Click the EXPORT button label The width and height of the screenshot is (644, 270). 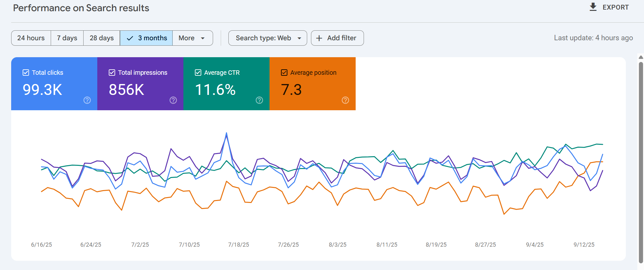pos(616,7)
